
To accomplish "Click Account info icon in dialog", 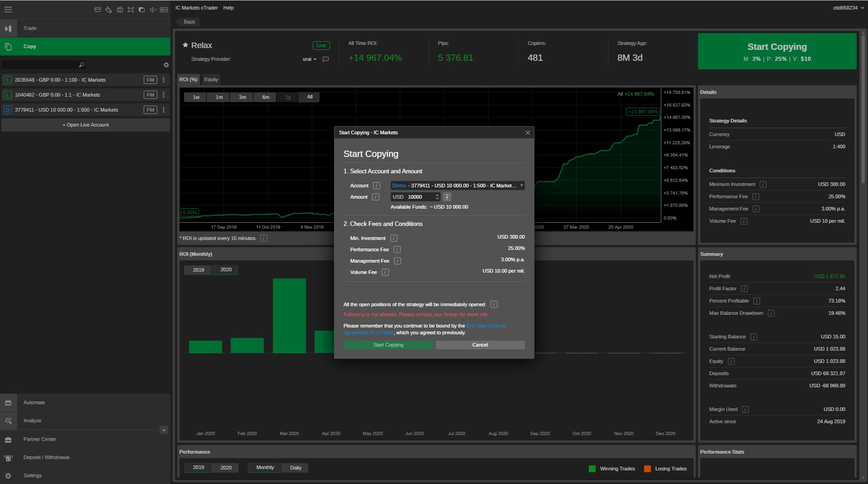I will click(376, 186).
